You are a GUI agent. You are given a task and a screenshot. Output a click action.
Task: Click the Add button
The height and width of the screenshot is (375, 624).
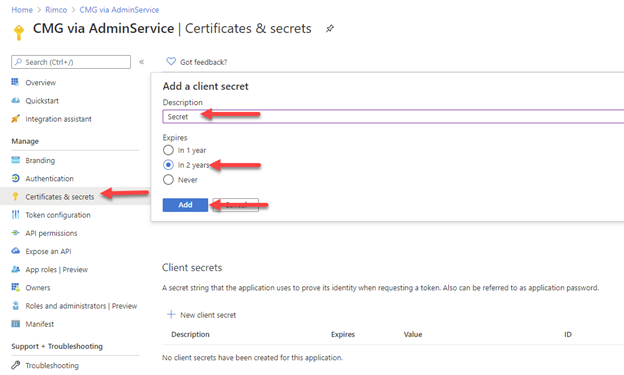(185, 205)
